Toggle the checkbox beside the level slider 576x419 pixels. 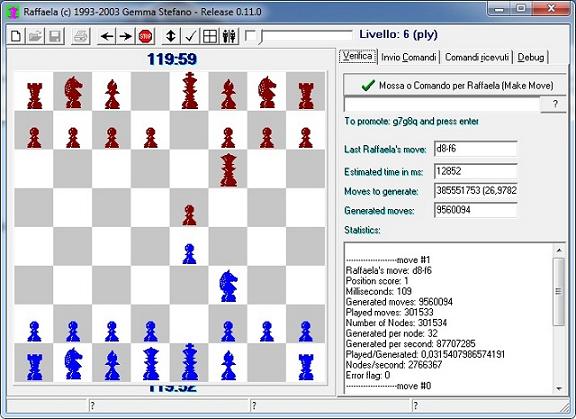pyautogui.click(x=251, y=36)
